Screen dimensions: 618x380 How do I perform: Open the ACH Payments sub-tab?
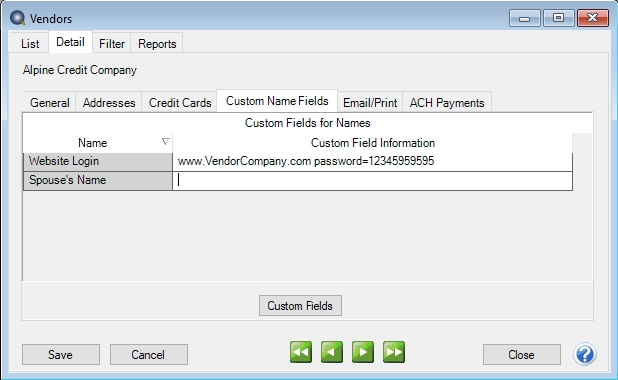pyautogui.click(x=447, y=102)
